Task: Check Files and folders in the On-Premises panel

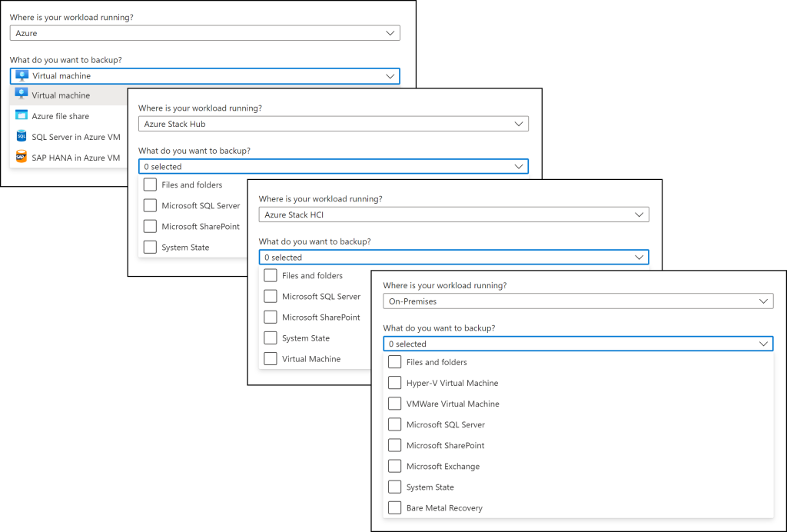Action: pos(395,362)
